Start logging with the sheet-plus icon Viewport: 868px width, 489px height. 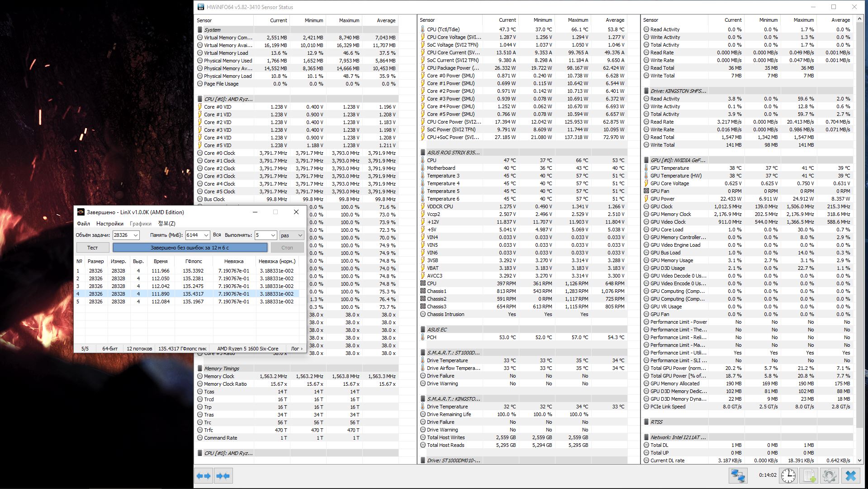tap(809, 476)
